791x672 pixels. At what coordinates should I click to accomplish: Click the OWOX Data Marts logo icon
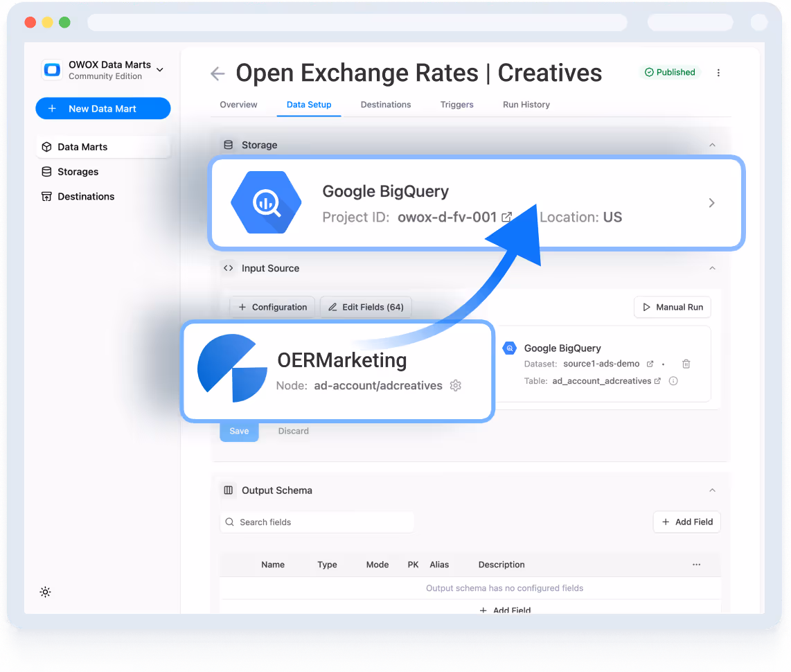coord(52,69)
